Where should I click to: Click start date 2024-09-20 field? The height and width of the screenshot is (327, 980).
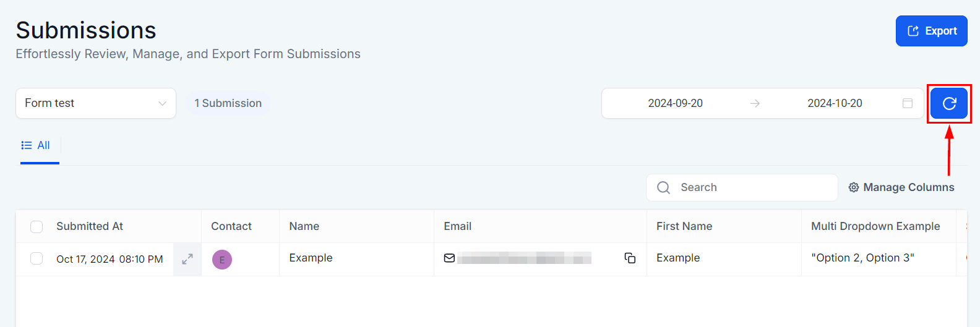point(675,103)
